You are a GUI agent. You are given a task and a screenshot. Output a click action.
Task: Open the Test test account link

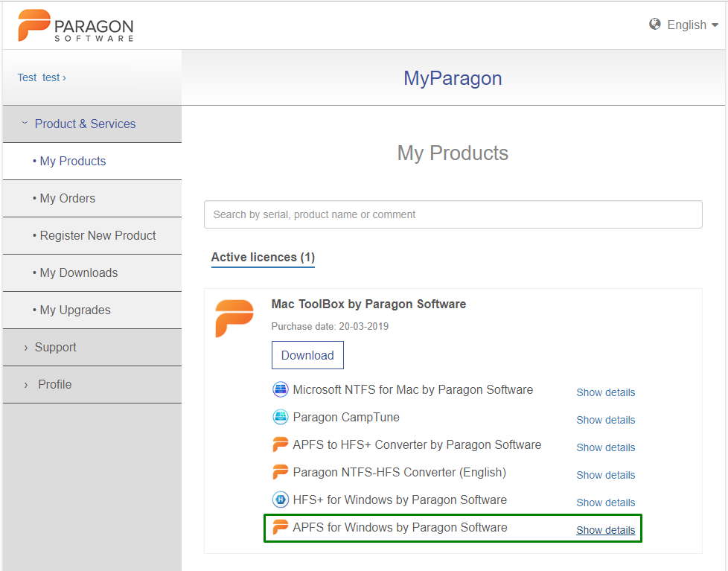click(42, 77)
